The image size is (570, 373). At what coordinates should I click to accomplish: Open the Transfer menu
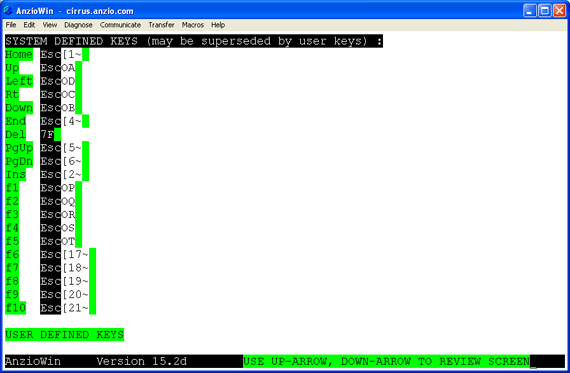[x=161, y=25]
